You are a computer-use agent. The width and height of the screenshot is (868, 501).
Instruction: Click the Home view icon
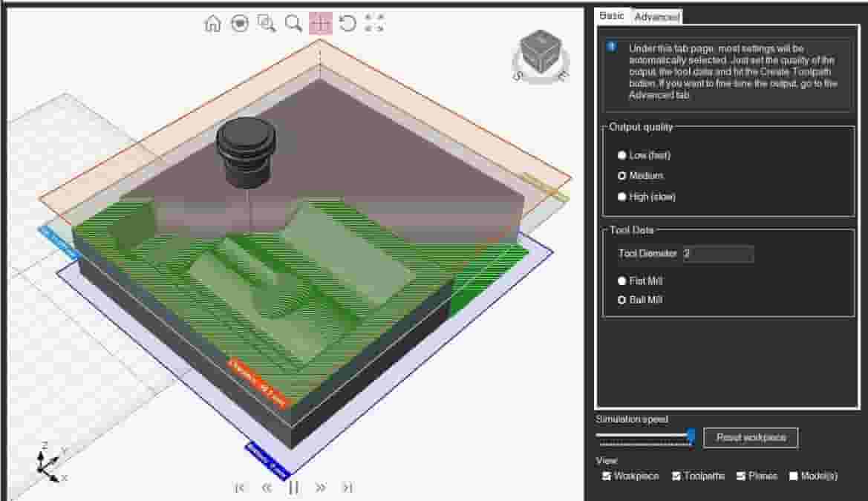(x=212, y=23)
